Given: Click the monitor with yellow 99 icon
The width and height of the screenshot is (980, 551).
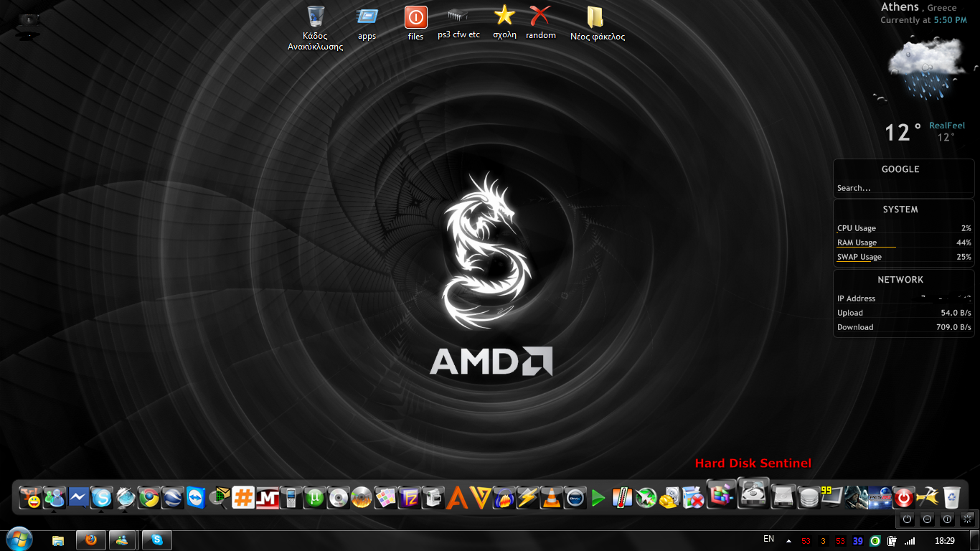Looking at the screenshot, I should (x=831, y=497).
